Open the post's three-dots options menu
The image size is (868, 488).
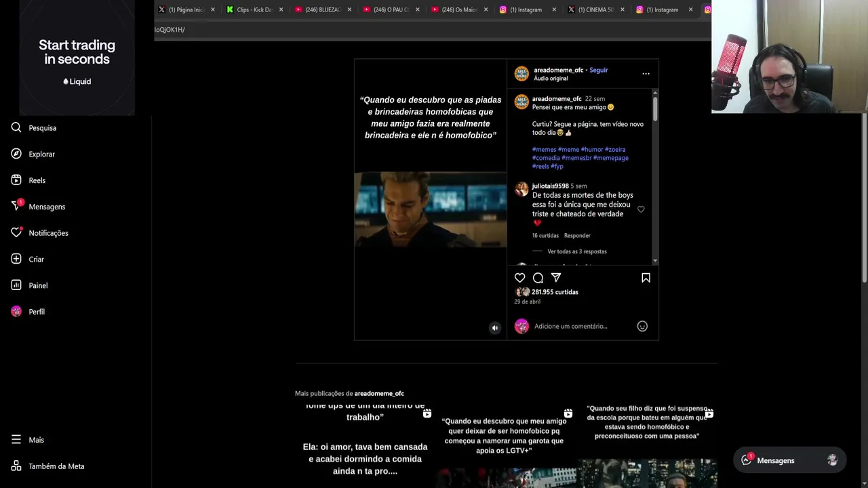tap(646, 74)
